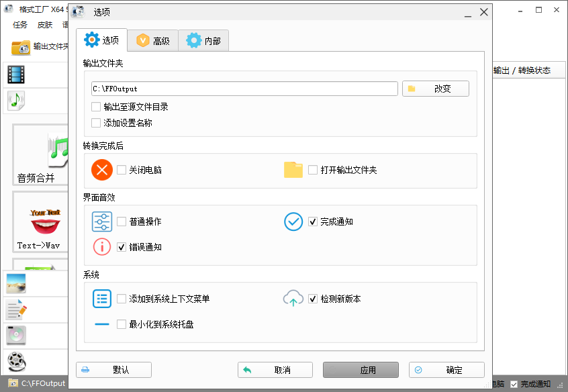The width and height of the screenshot is (568, 392).
Task: Confirm with the 确定 button
Action: (446, 370)
